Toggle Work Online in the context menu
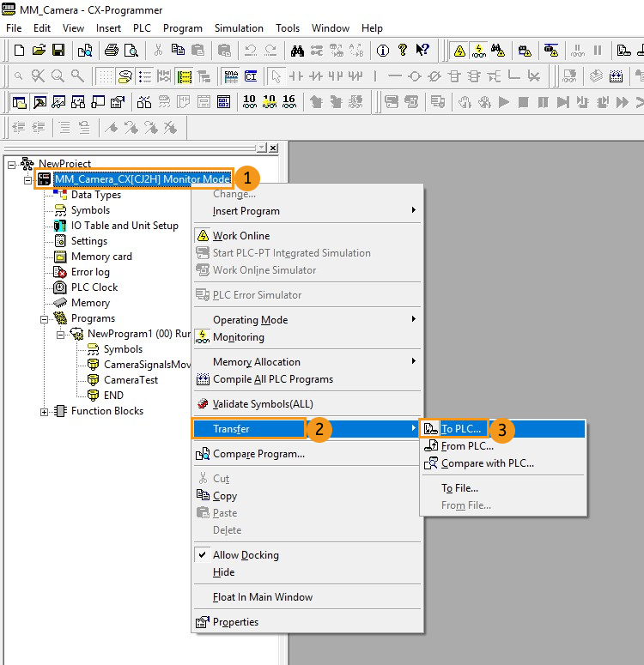The width and height of the screenshot is (644, 665). pos(240,236)
